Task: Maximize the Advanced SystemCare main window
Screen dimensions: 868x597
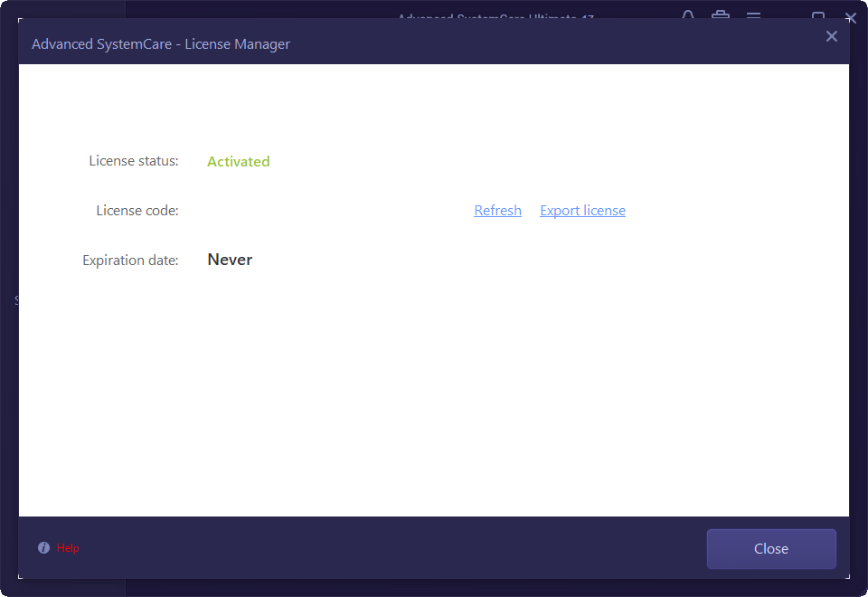Action: [x=818, y=15]
